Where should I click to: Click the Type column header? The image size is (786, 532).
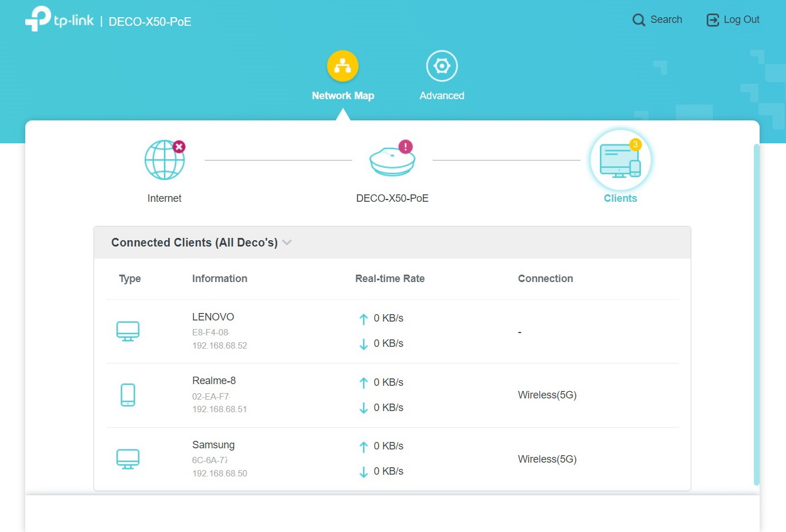pos(130,279)
